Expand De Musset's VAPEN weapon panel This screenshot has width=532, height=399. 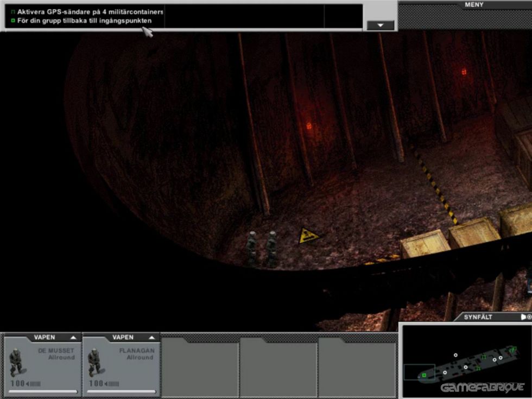pyautogui.click(x=73, y=337)
